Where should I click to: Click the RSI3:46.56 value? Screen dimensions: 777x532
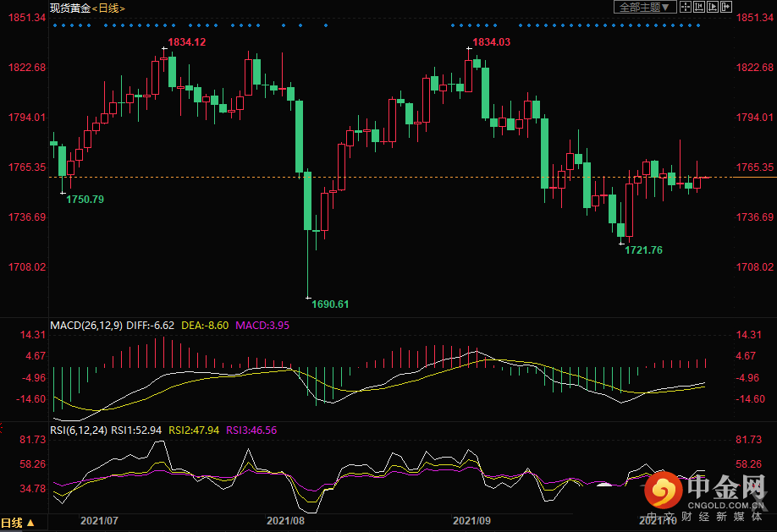click(251, 430)
